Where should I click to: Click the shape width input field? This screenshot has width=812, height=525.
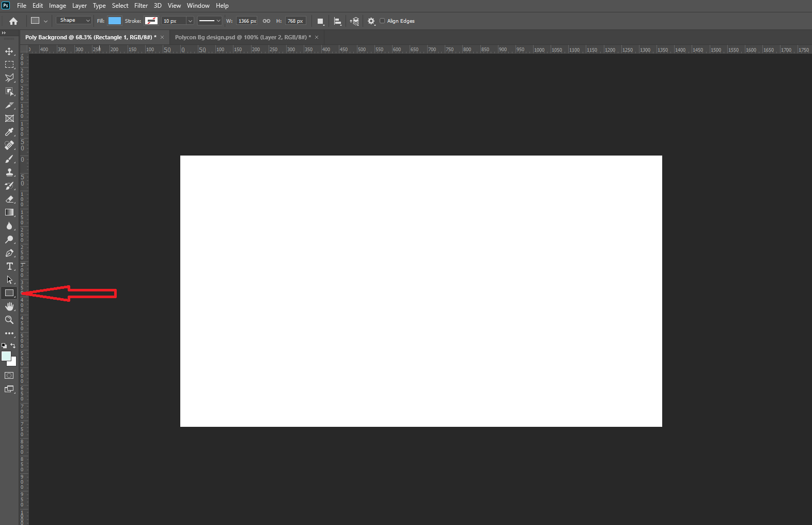pyautogui.click(x=247, y=21)
